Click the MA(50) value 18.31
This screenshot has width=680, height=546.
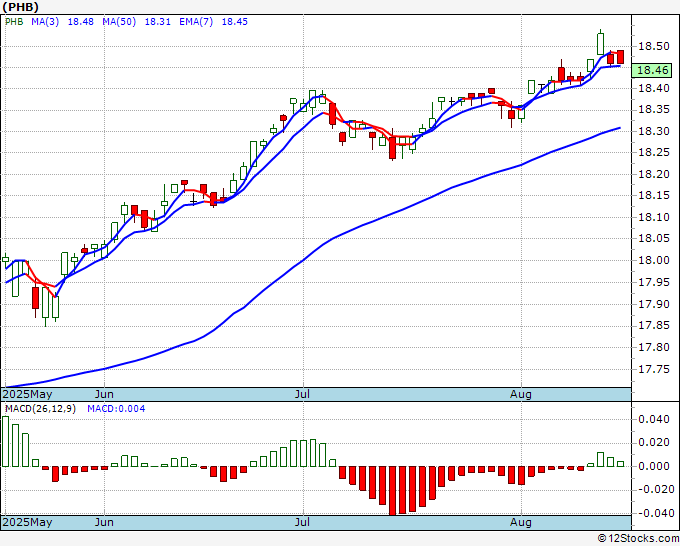pyautogui.click(x=157, y=22)
